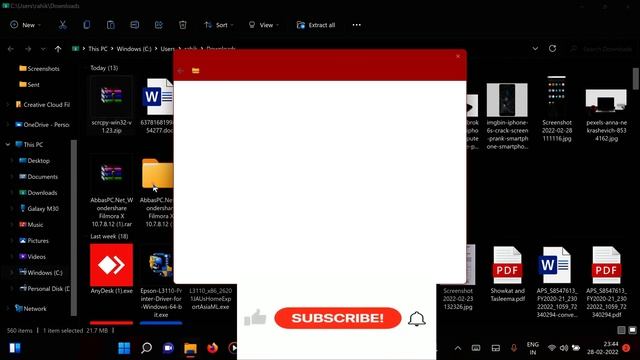Select Windows (C:) drive in sidebar

(x=41, y=272)
